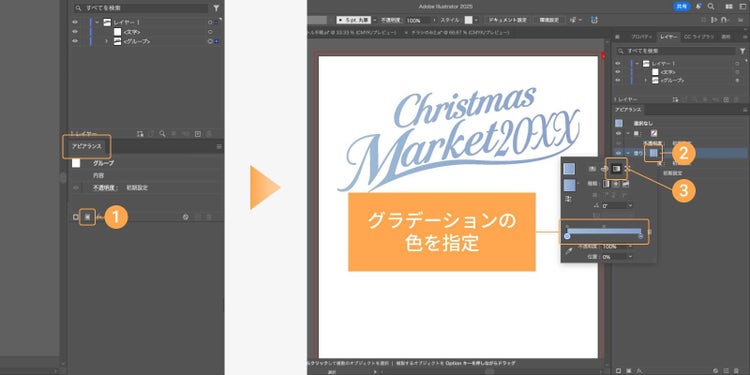Click reverse gradient icon in the popup

(x=569, y=199)
